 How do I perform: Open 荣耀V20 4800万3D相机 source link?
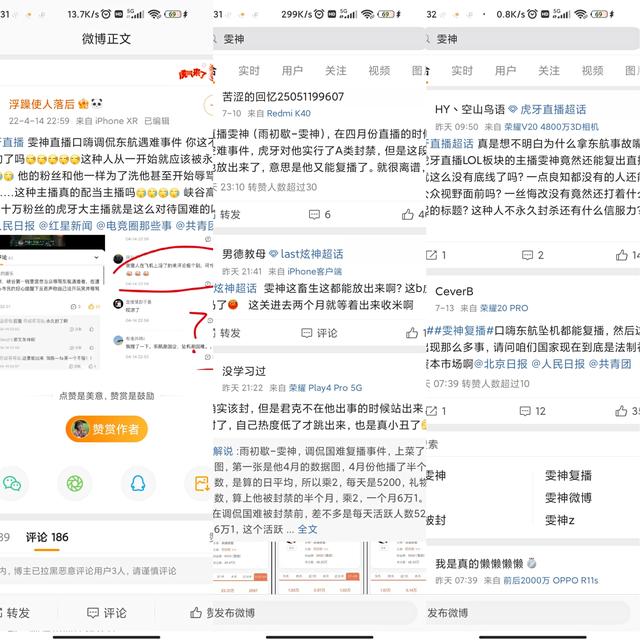551,127
